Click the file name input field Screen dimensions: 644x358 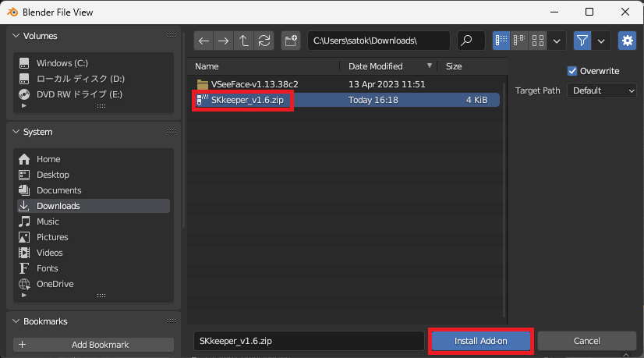tap(308, 341)
